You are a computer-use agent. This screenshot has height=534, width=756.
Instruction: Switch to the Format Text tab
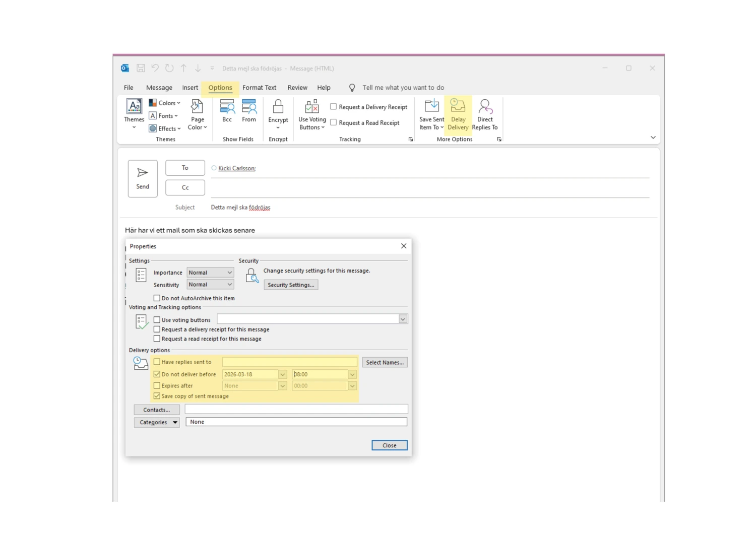click(x=259, y=87)
